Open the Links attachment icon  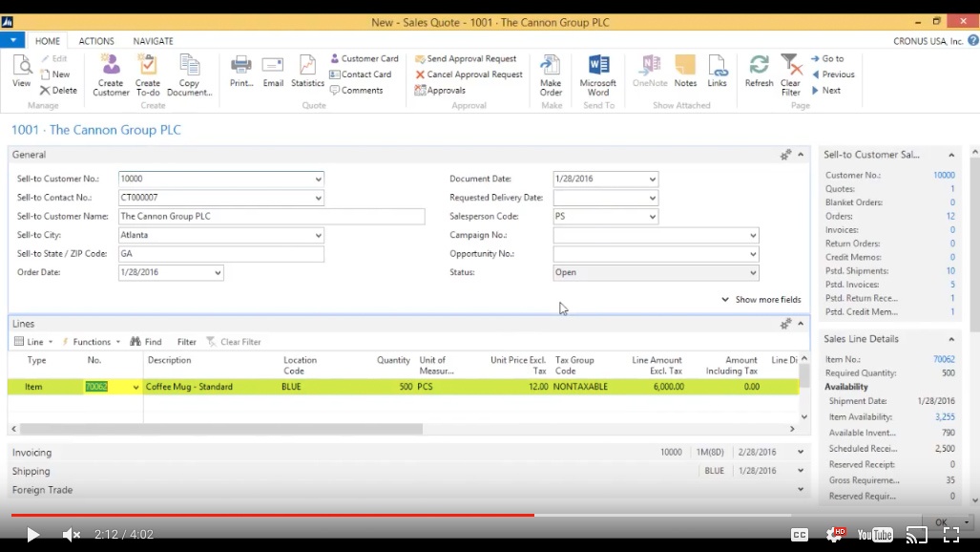click(717, 71)
